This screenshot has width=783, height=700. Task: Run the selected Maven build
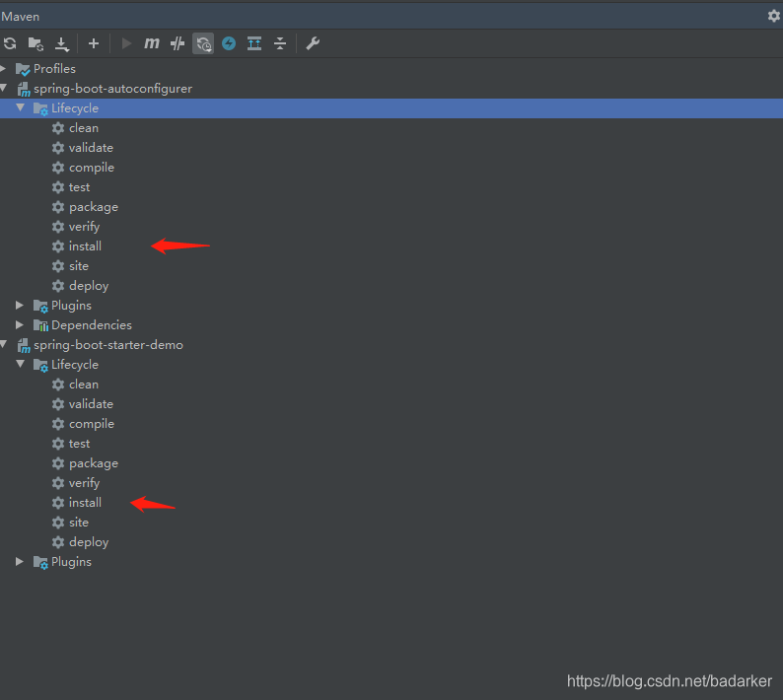127,43
